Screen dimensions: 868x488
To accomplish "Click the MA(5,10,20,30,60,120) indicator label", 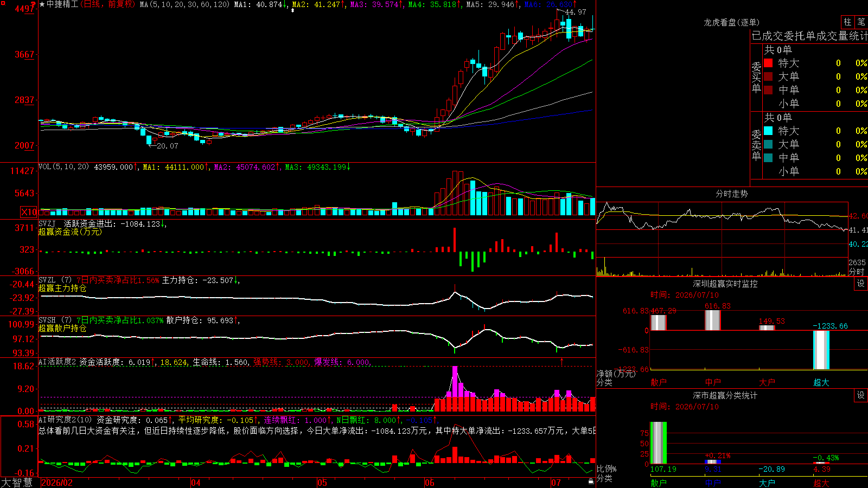I will pyautogui.click(x=185, y=4).
